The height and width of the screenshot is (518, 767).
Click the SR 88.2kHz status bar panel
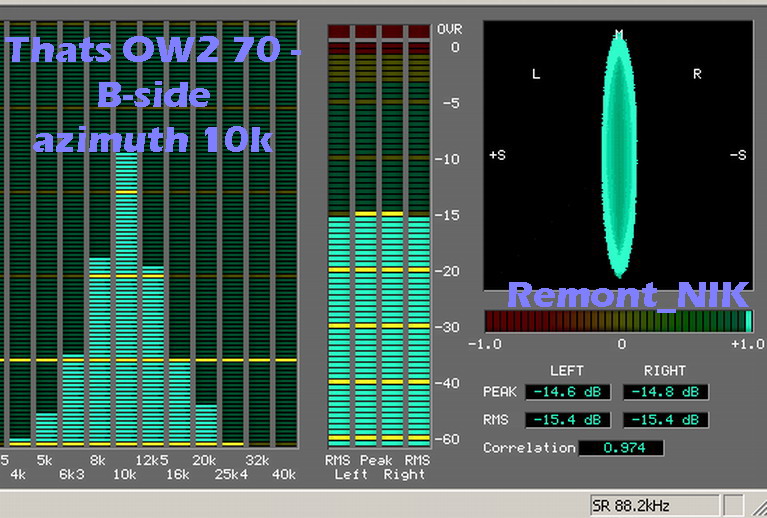pyautogui.click(x=654, y=505)
